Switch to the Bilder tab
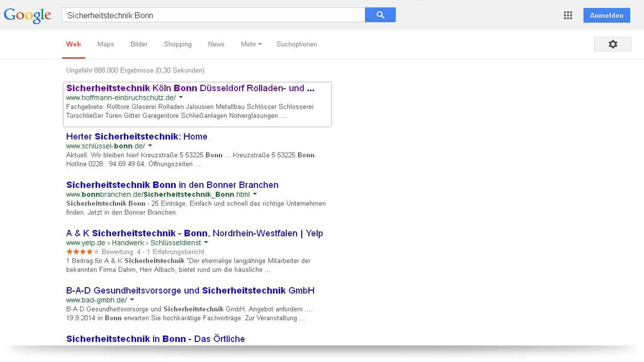Viewport: 644px width, 362px height. [139, 44]
